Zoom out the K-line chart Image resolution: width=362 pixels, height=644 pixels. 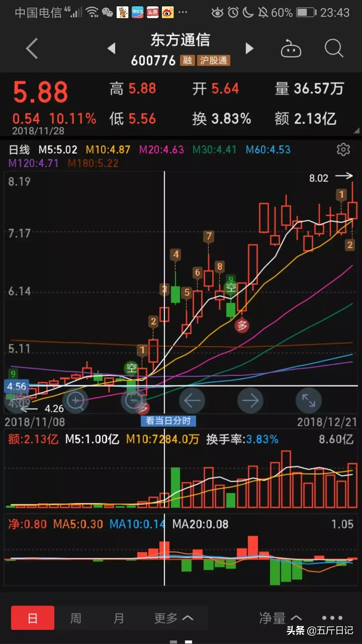[134, 400]
